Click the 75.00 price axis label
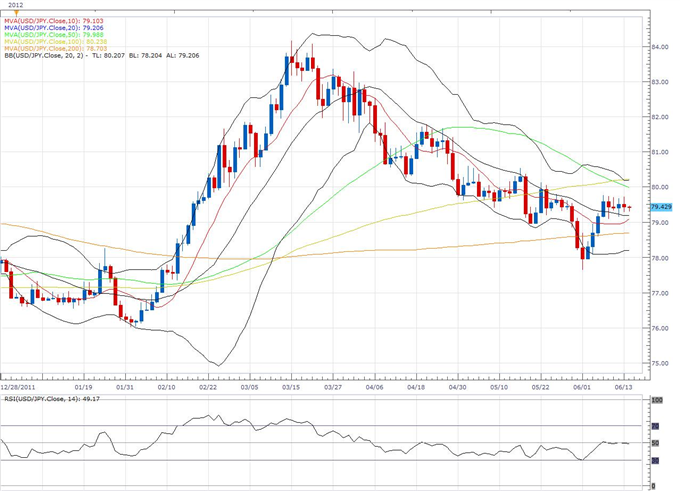The height and width of the screenshot is (491, 680). (660, 363)
